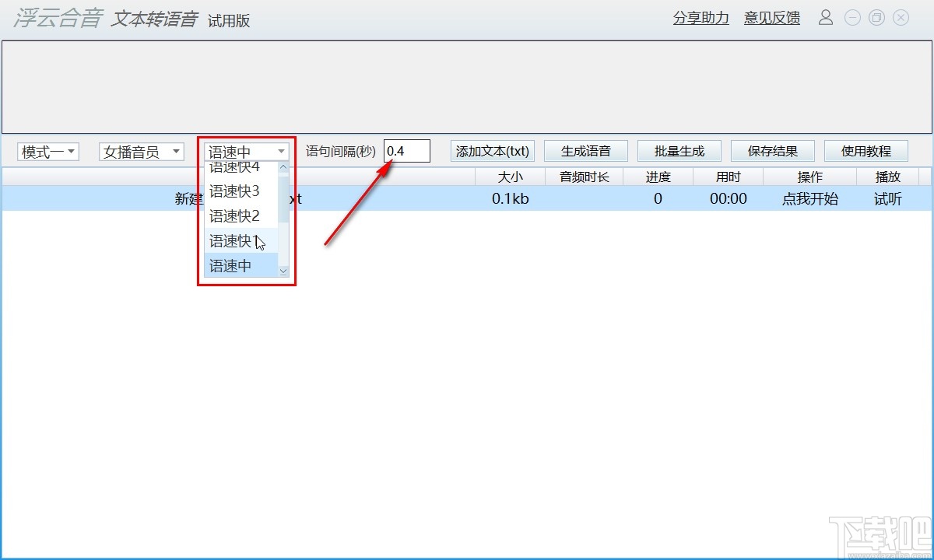
Task: Collapse the speed dropdown via its arrow
Action: click(280, 151)
